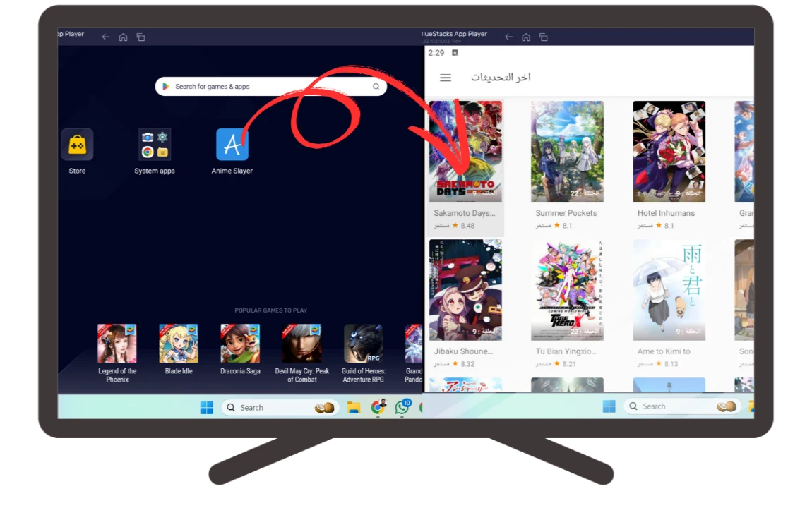Viewport: 812px width, 508px height.
Task: Click the BlueStacks search field
Action: click(271, 86)
